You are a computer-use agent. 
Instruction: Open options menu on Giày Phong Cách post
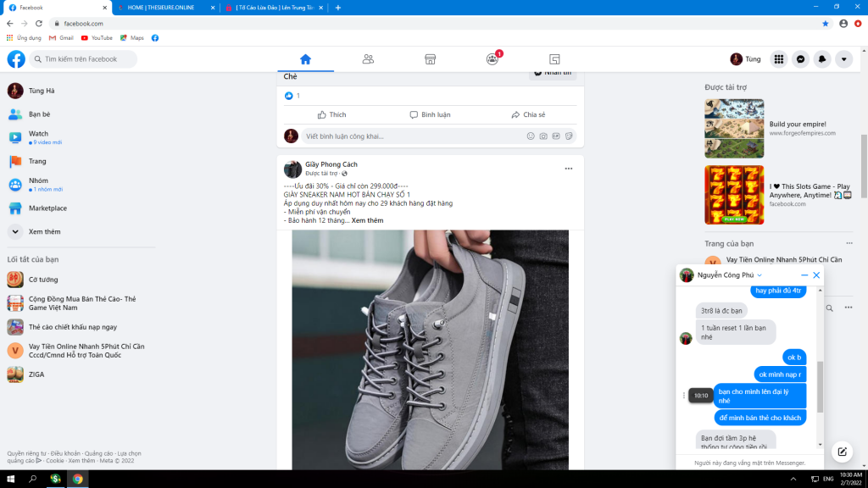(x=569, y=168)
